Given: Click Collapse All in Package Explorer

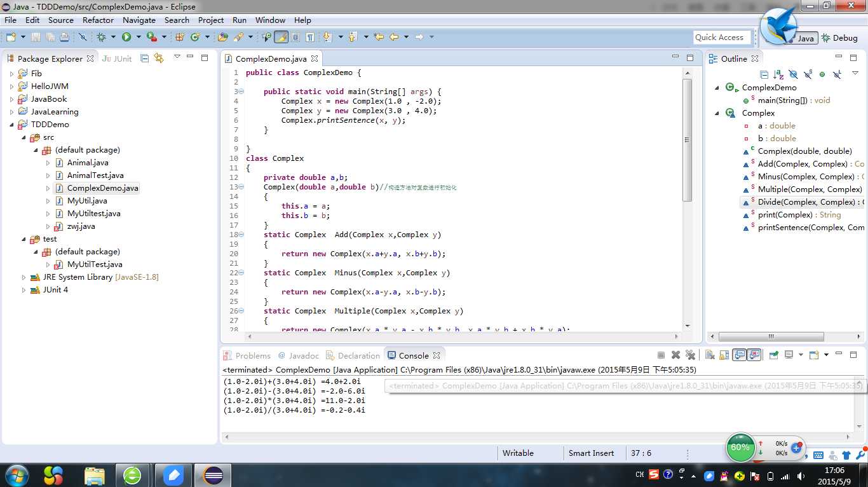Looking at the screenshot, I should [144, 58].
